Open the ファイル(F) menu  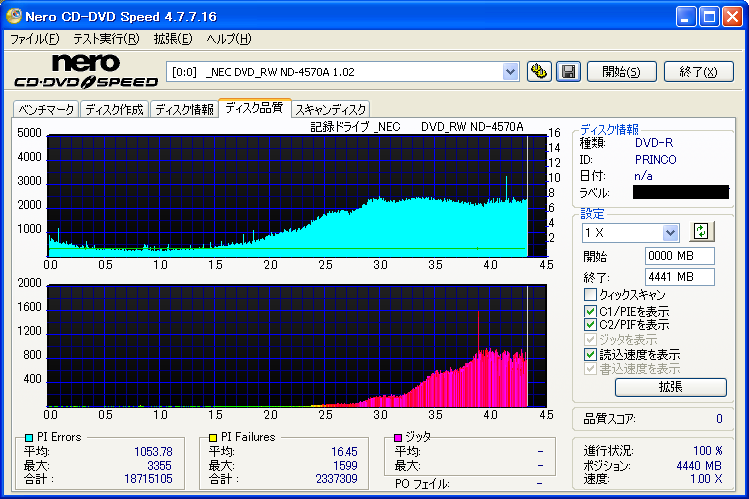(34, 39)
